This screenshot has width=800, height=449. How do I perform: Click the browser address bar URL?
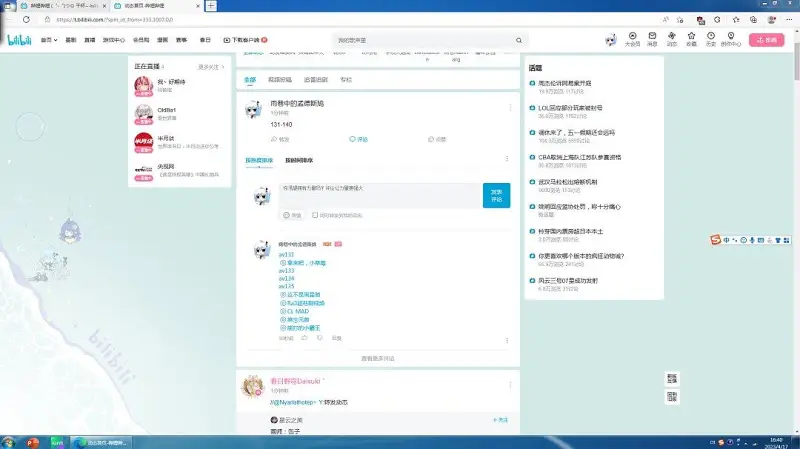click(114, 19)
